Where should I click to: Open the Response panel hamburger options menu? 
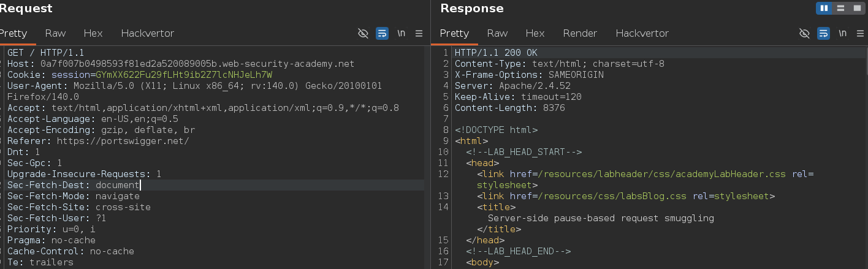(861, 33)
